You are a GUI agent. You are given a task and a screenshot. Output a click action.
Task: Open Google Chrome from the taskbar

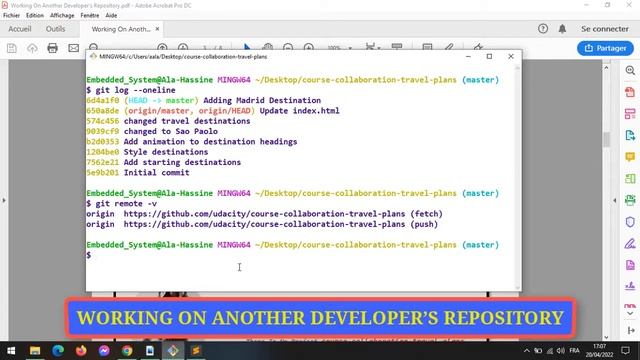[x=127, y=351]
